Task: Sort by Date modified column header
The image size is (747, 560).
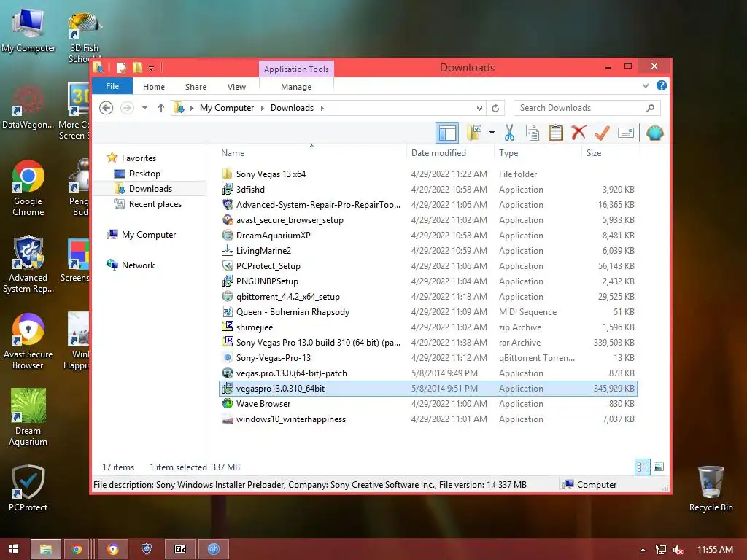Action: [451, 153]
